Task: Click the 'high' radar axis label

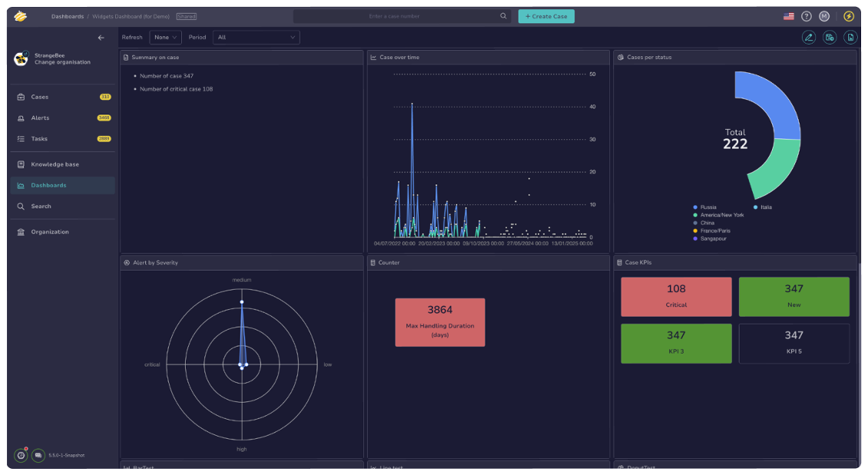Action: pos(241,449)
